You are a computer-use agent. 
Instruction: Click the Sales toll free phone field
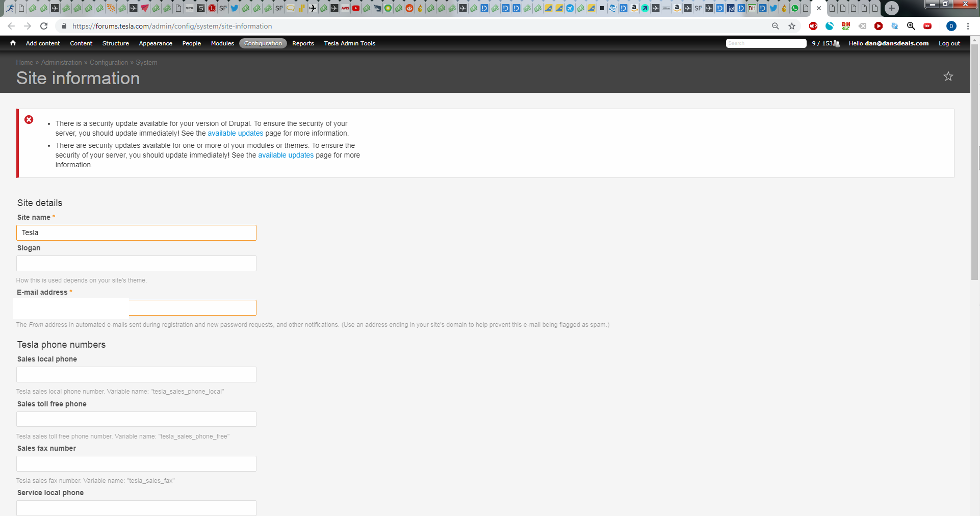point(136,419)
